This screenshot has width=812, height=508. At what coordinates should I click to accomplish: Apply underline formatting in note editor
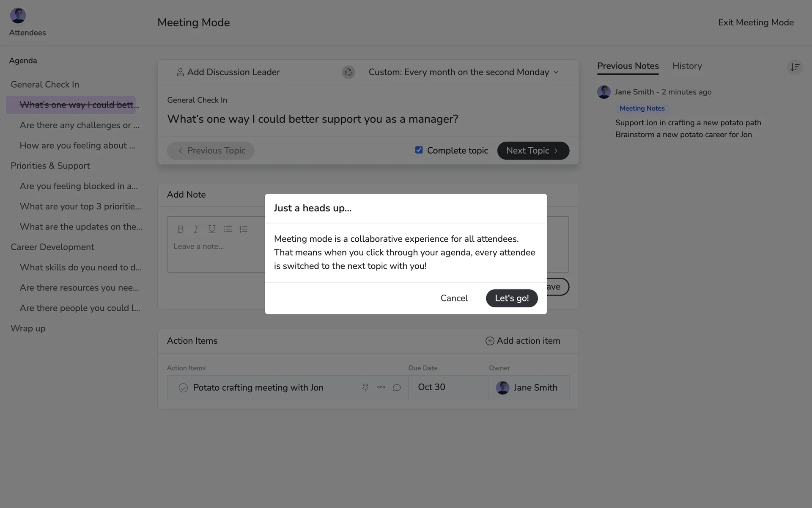coord(211,229)
